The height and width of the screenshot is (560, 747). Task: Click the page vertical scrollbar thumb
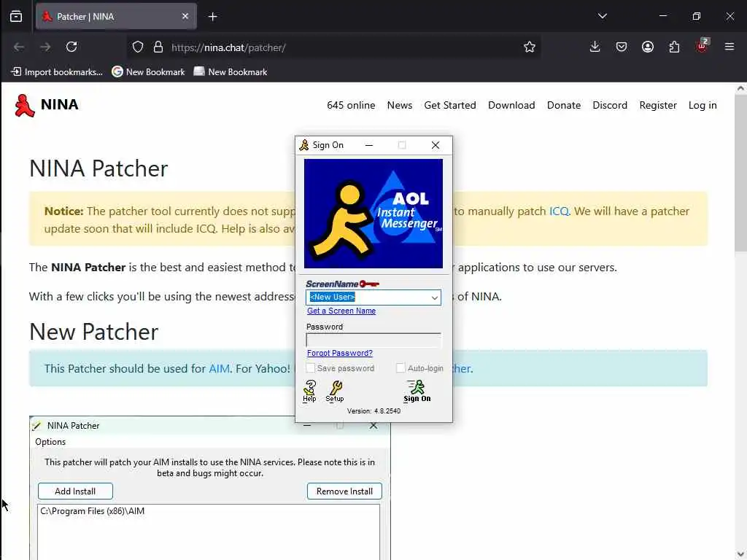(x=740, y=174)
